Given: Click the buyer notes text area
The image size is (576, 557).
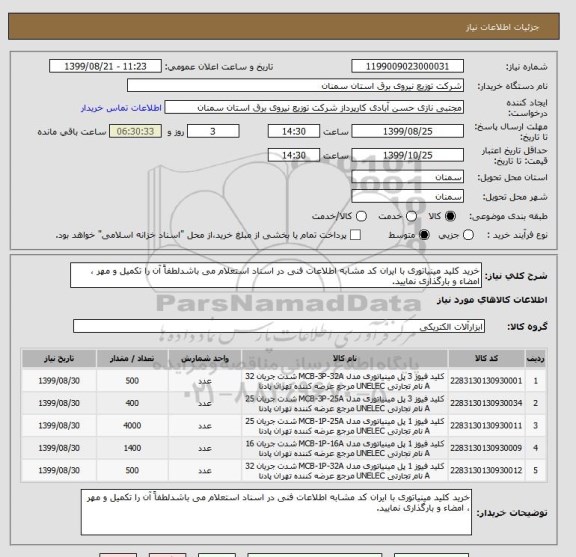Looking at the screenshot, I should (276, 512).
